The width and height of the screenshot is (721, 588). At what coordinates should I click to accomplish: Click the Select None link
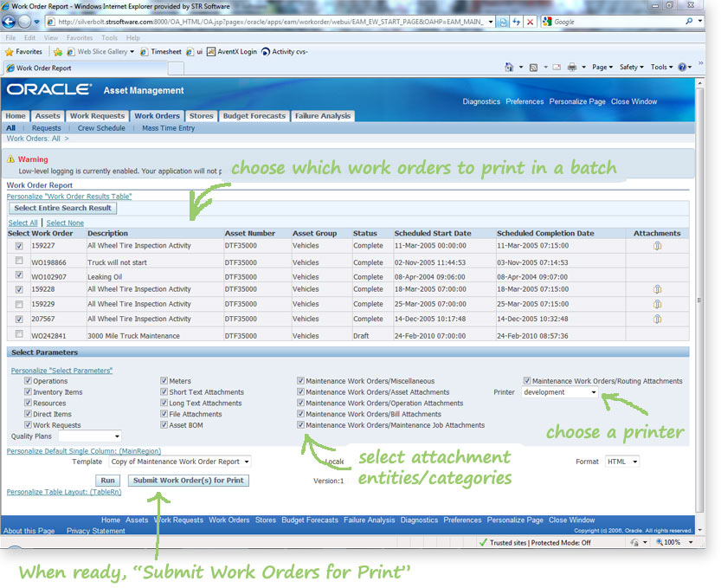(x=65, y=223)
